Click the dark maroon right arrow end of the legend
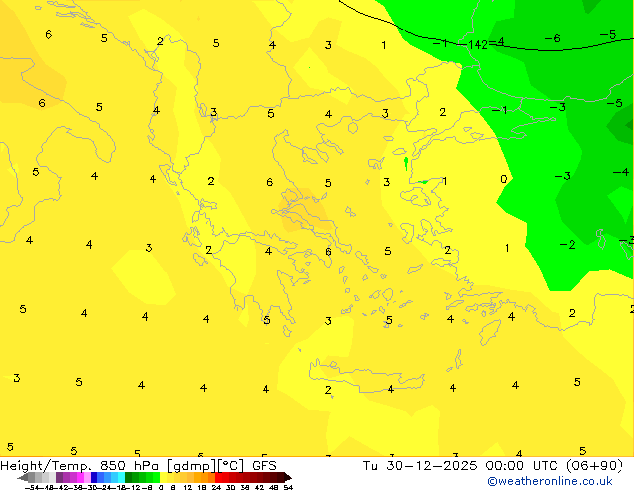Screen dimensions: 634x490 (x=288, y=478)
